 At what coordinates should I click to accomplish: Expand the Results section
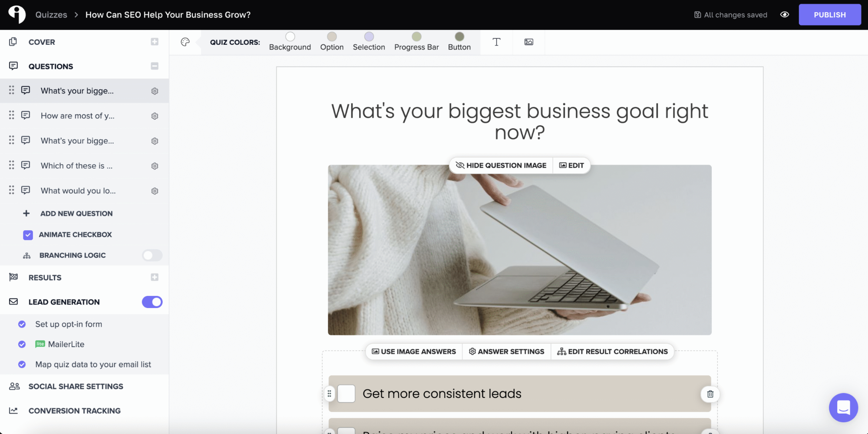pos(155,277)
